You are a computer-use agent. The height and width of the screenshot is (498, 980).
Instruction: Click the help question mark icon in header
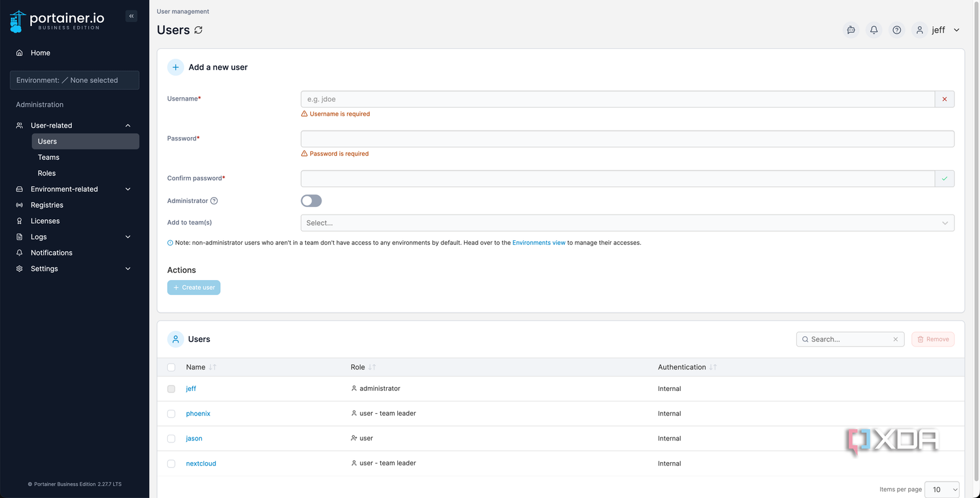(x=897, y=30)
